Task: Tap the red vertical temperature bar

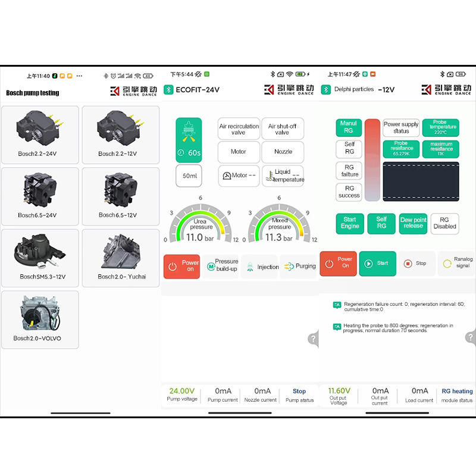Action: coord(372,160)
